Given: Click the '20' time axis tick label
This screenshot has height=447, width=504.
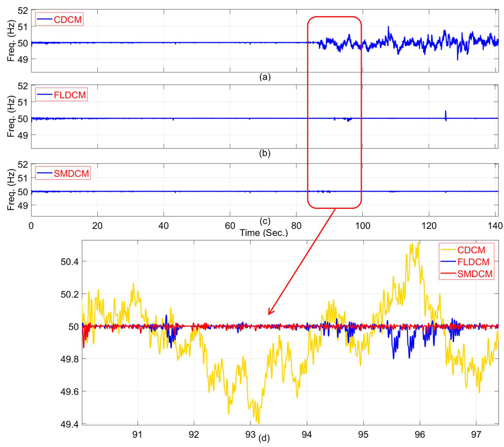Looking at the screenshot, I should (97, 226).
